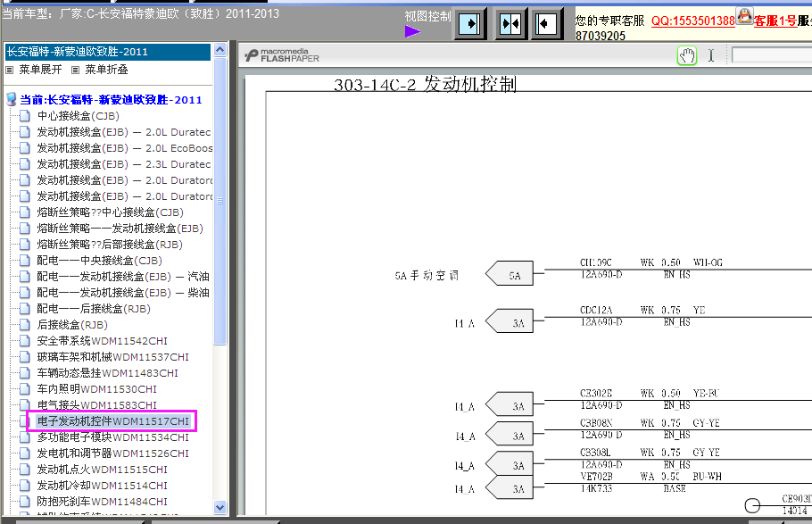Image resolution: width=812 pixels, height=524 pixels.
Task: Select root node 当前:长安福特-新蒙迪欧致胜-2011
Action: 111,99
